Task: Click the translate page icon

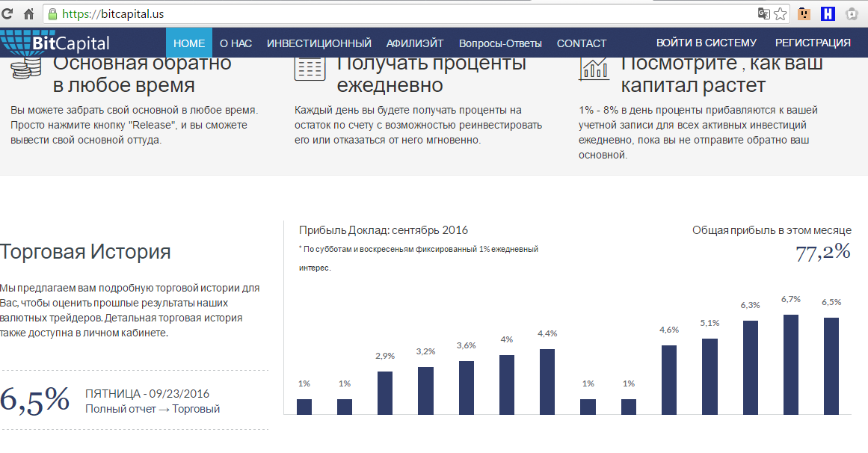Action: [763, 13]
